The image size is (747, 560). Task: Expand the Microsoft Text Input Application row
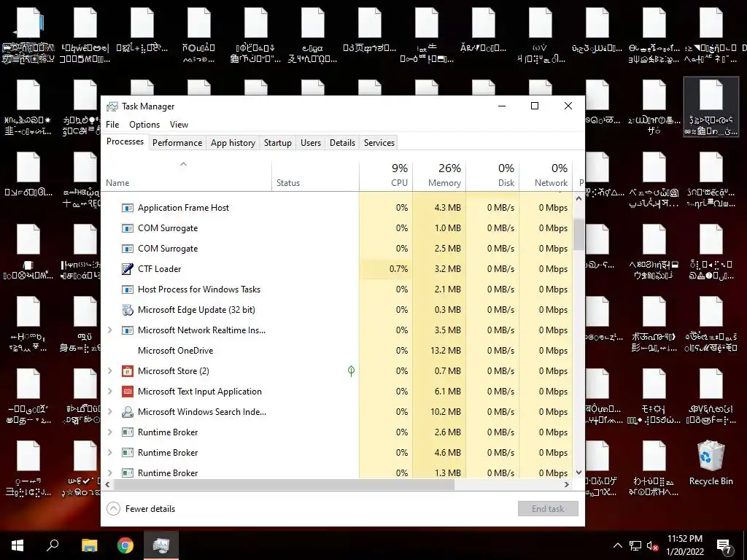click(110, 392)
